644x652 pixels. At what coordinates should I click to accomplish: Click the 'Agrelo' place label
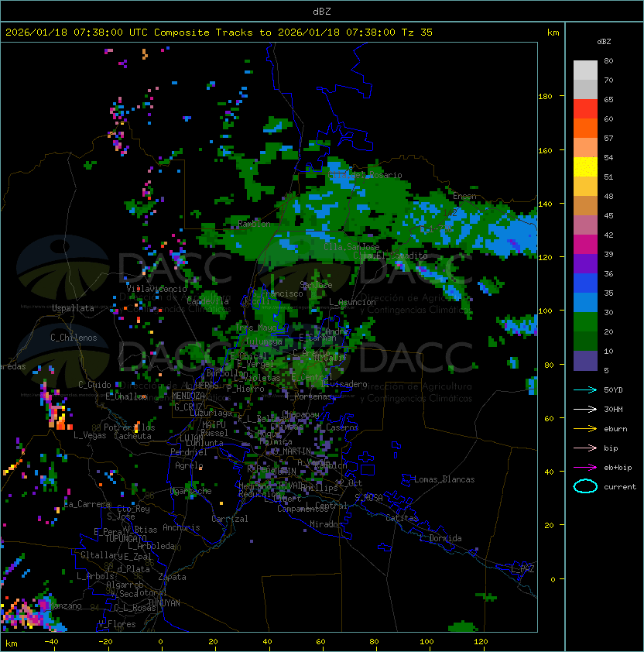[x=189, y=465]
